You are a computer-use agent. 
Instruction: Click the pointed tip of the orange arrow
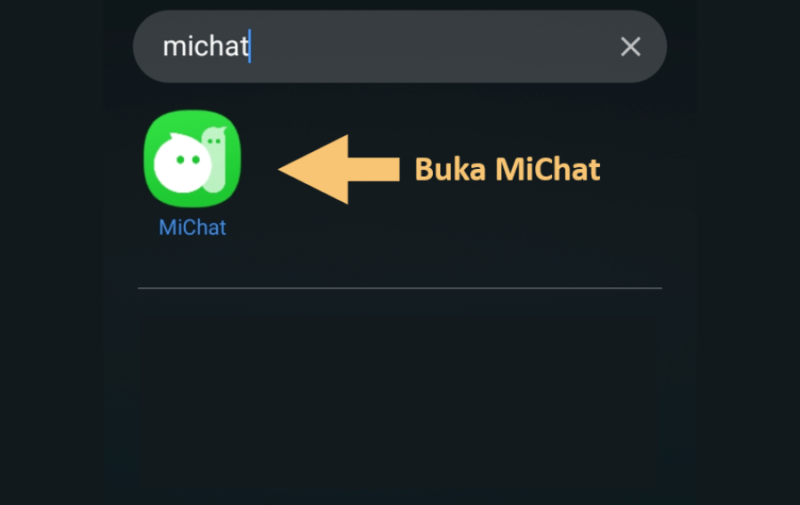point(286,169)
